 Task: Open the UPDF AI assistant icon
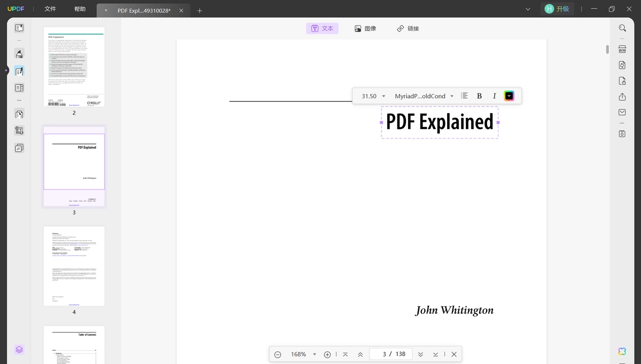[x=622, y=351]
